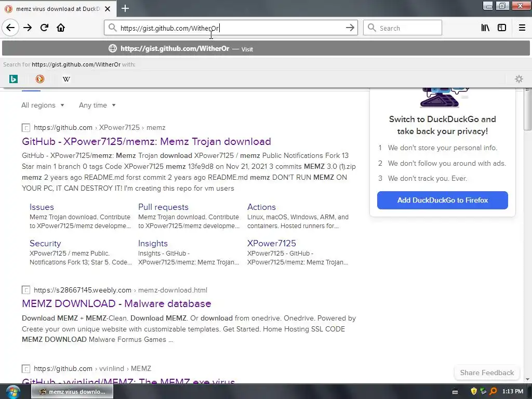This screenshot has height=399, width=532.
Task: Go forward to the next page
Action: pos(28,28)
